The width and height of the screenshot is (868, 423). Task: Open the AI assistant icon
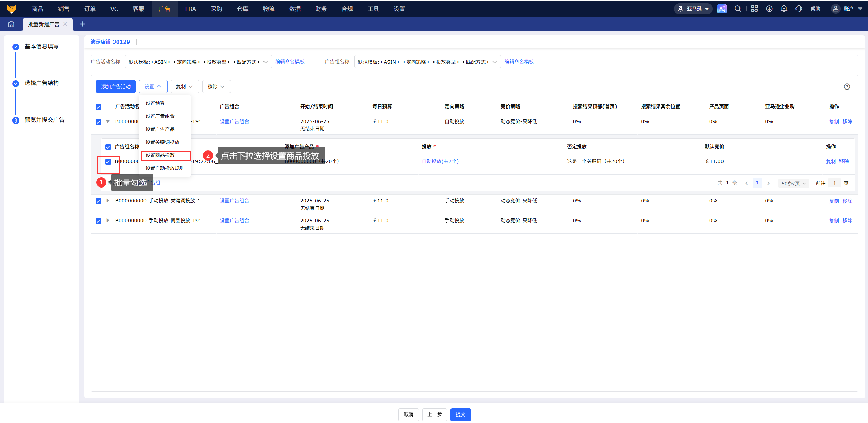722,9
